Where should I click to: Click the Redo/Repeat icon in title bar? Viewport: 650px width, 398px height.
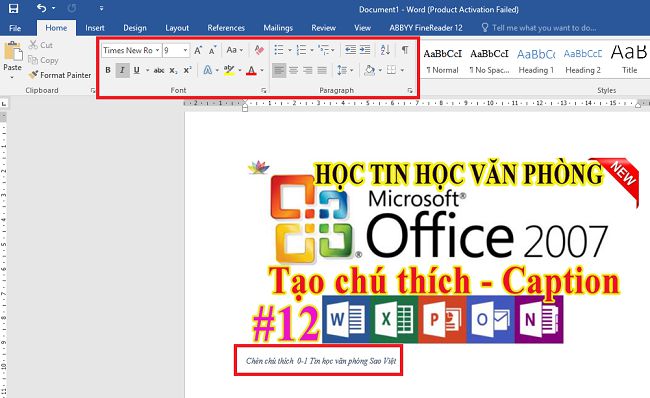[72, 8]
